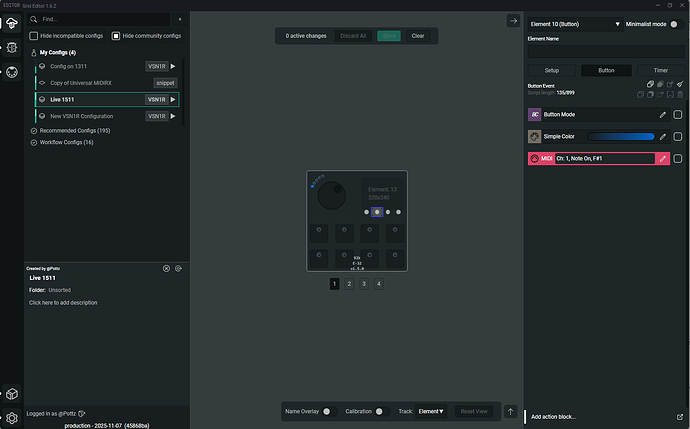Open the Element 10 (Button) dropdown

(x=575, y=23)
